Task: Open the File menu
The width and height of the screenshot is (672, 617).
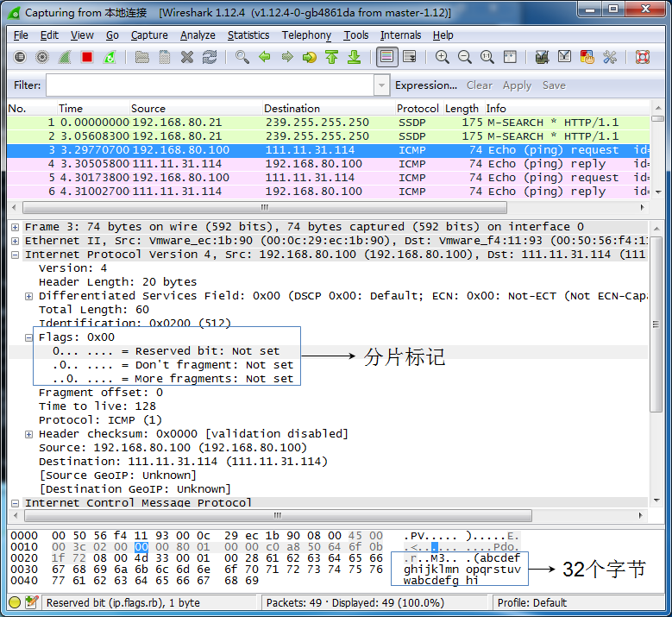Action: [21, 35]
